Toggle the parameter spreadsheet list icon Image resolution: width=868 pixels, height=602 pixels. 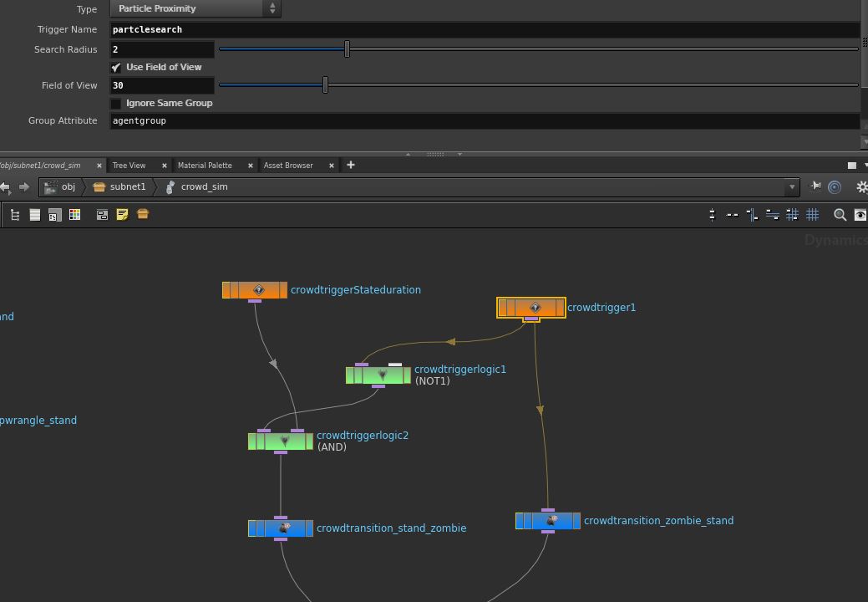[55, 215]
